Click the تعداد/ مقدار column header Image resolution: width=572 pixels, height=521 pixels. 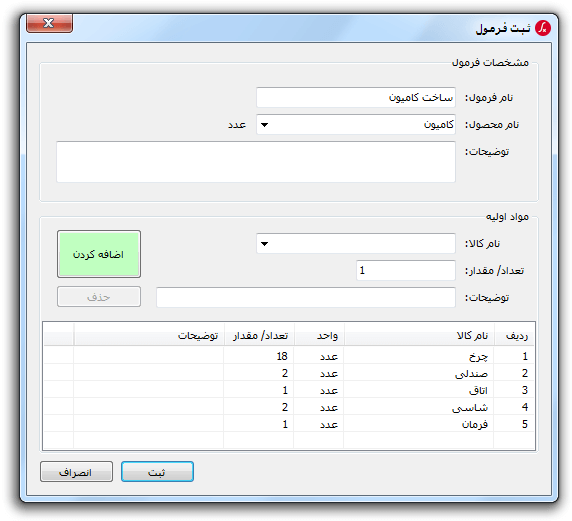[259, 335]
